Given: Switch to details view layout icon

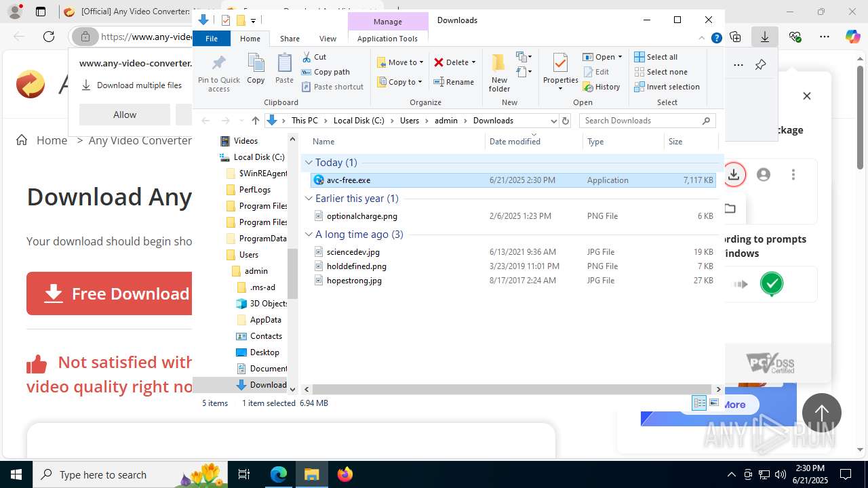Looking at the screenshot, I should pos(699,403).
